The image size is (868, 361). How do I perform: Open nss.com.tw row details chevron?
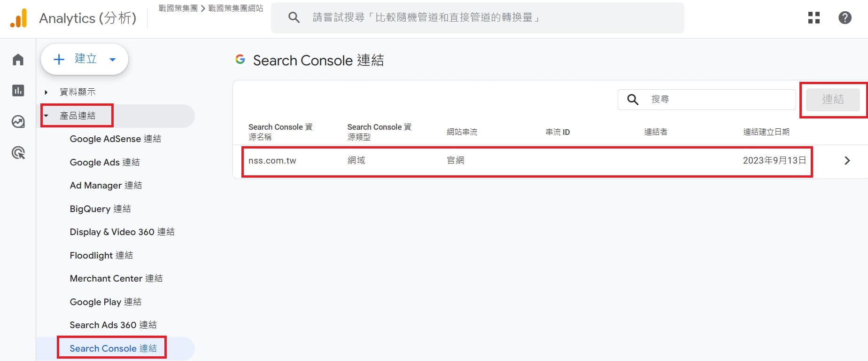(847, 161)
